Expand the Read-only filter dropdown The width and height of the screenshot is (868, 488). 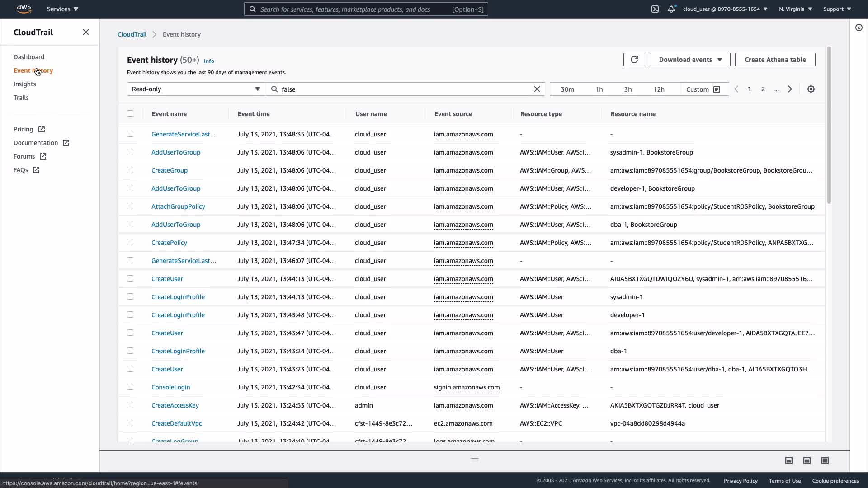pos(196,89)
